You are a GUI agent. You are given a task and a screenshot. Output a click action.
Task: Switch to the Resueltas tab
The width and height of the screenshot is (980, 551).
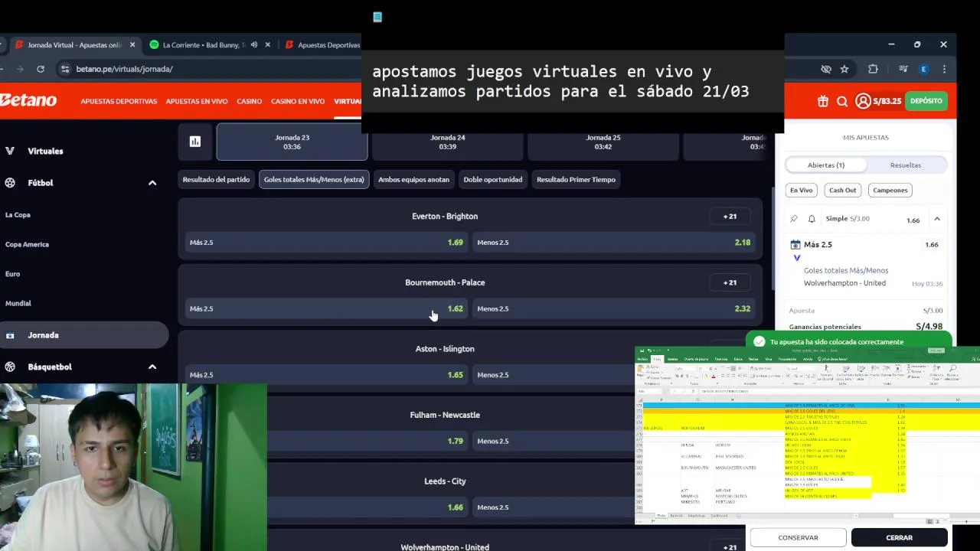tap(906, 165)
